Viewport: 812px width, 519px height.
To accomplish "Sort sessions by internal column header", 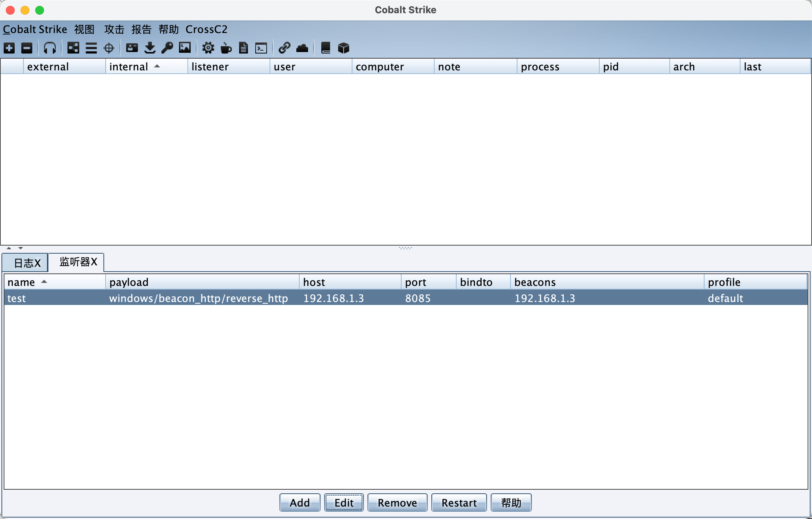I will click(x=147, y=67).
